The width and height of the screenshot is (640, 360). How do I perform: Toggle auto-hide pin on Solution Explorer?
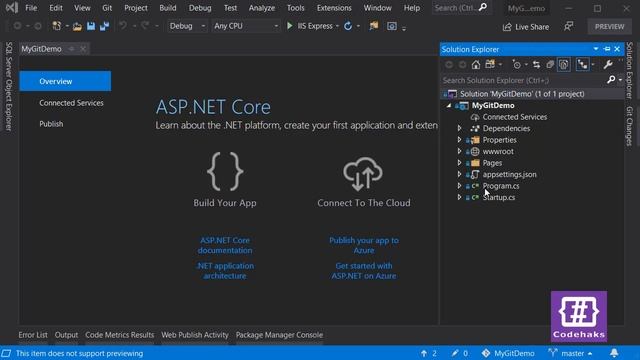click(x=607, y=49)
